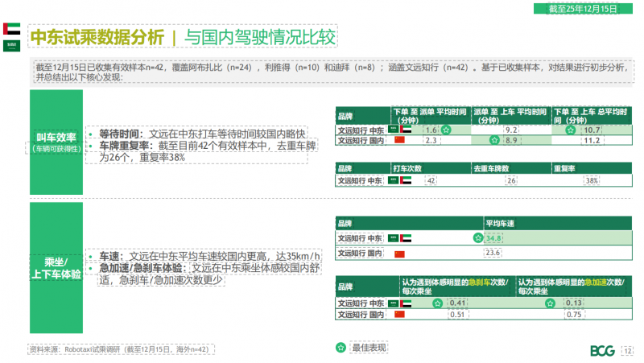This screenshot has width=644, height=363.
Task: Click the star icon beside the 0.41 value
Action: (x=438, y=303)
